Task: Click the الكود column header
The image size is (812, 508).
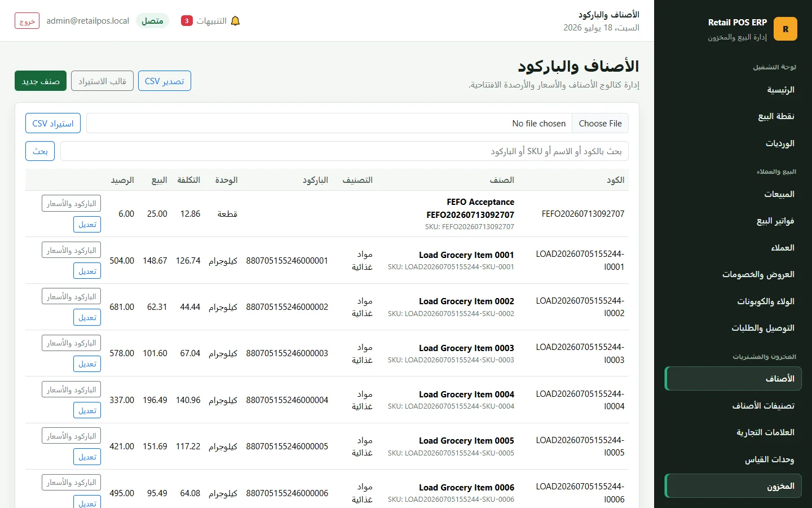Action: coord(615,179)
